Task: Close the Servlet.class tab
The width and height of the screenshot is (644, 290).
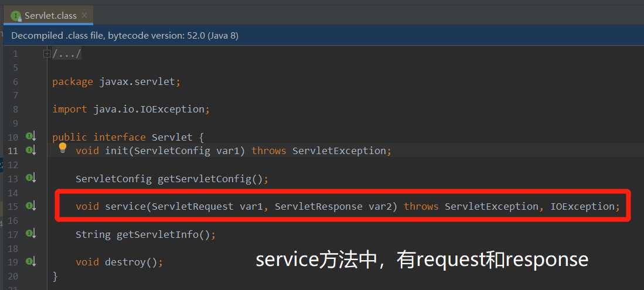Action: [x=84, y=15]
